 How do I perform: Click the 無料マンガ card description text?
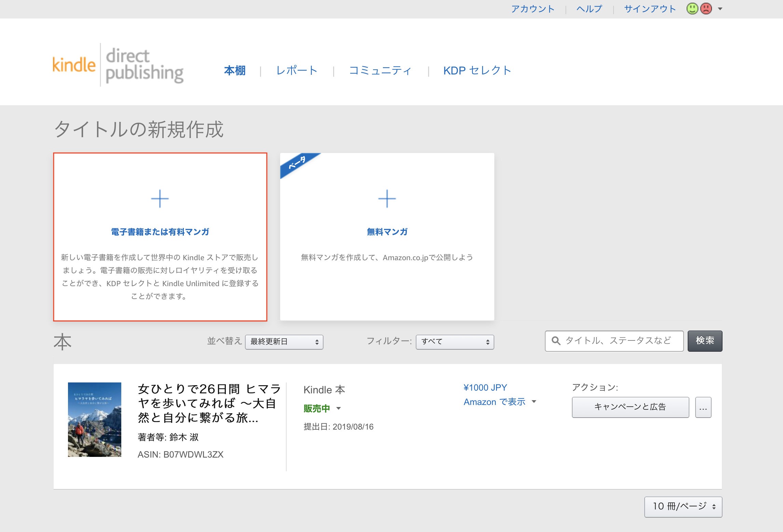click(x=387, y=257)
